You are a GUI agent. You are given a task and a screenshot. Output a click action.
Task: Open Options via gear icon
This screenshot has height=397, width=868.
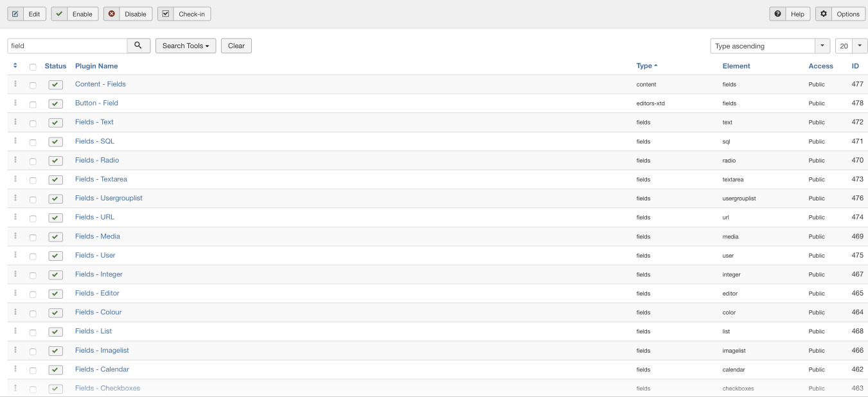(824, 13)
